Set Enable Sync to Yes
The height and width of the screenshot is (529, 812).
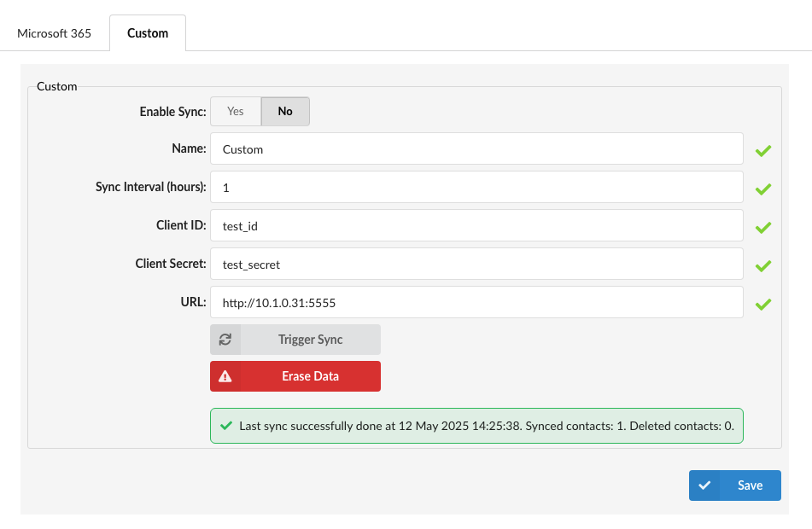(x=236, y=111)
